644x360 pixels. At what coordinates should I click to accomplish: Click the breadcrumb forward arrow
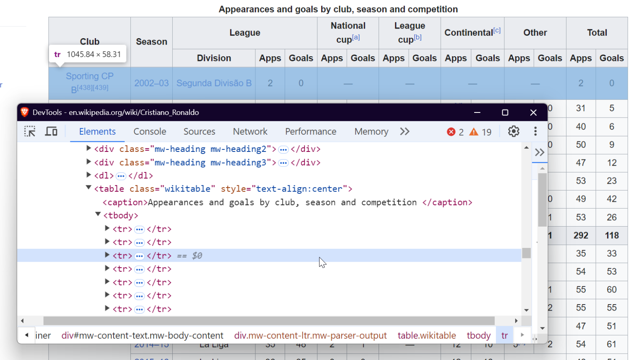click(x=522, y=335)
